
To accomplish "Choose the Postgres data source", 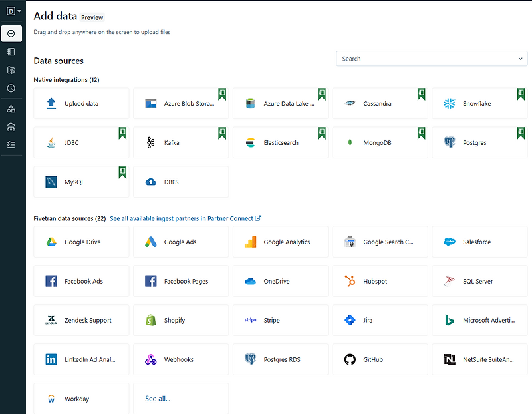I will pyautogui.click(x=479, y=142).
